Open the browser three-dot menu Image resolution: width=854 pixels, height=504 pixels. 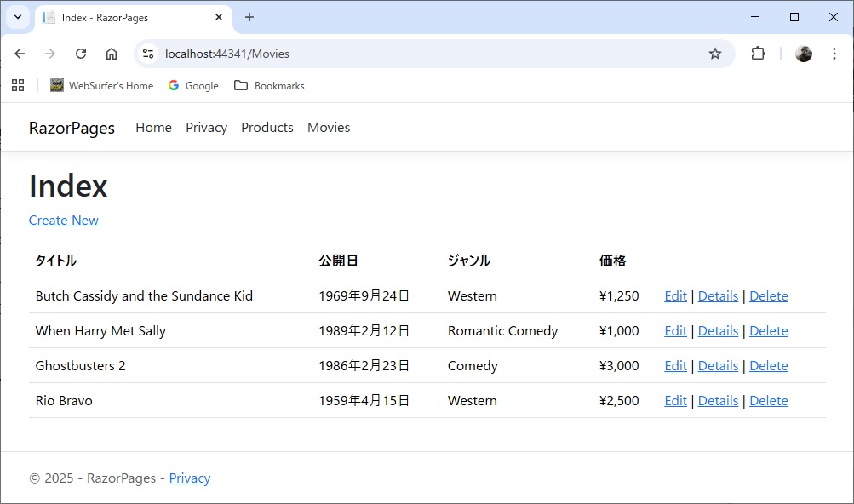834,53
